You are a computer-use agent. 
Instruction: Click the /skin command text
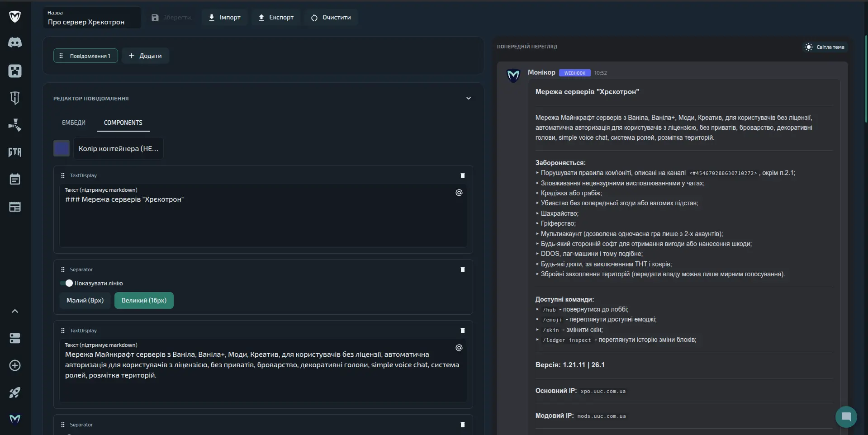(x=551, y=330)
